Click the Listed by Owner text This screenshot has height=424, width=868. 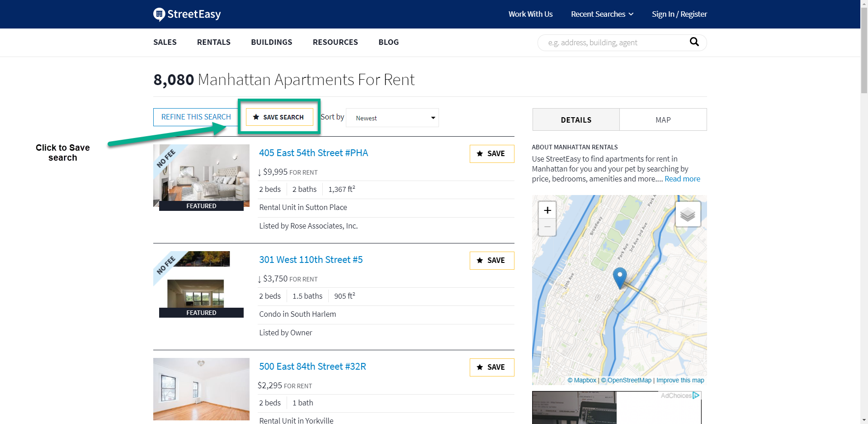click(x=285, y=333)
